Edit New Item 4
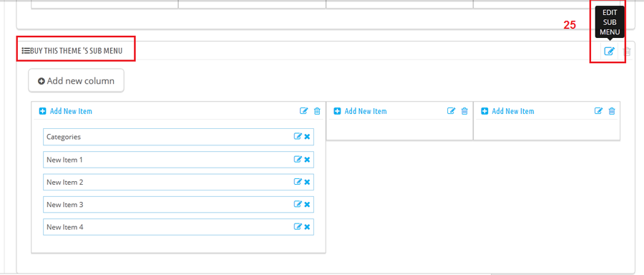 (298, 226)
